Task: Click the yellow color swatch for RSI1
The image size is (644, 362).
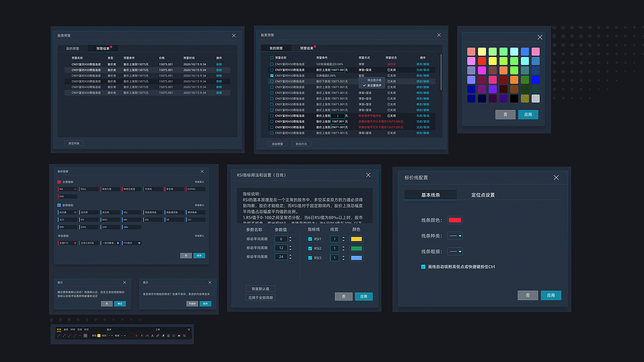Action: 356,239
